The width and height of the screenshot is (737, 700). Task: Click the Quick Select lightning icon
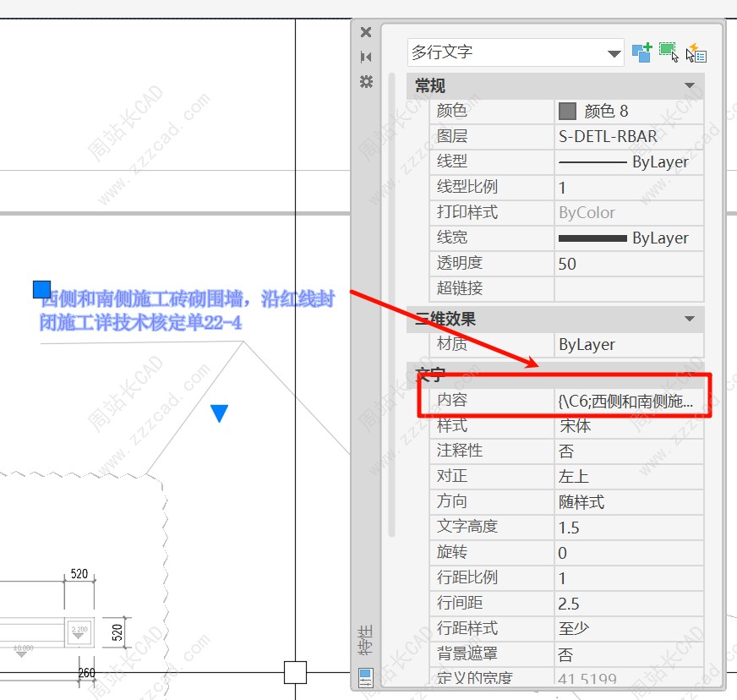696,52
